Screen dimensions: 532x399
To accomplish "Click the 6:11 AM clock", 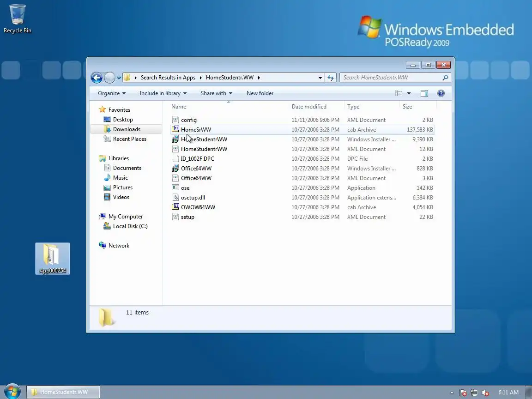I will 508,392.
